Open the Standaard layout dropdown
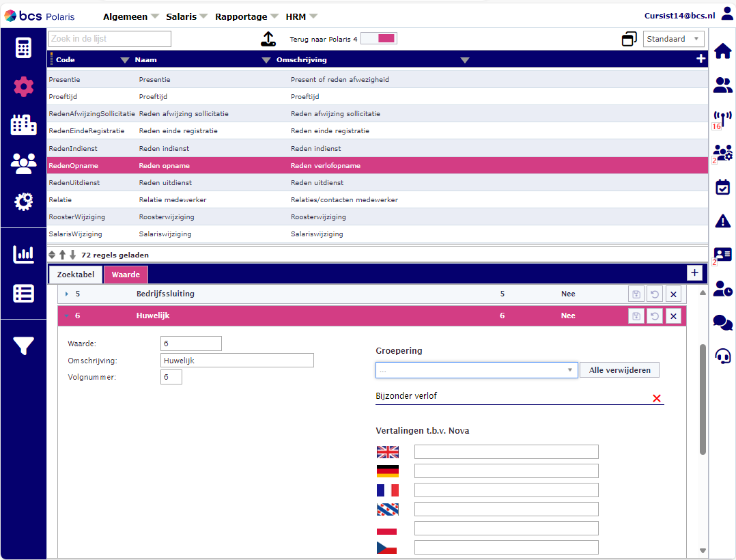This screenshot has height=560, width=736. coord(673,39)
